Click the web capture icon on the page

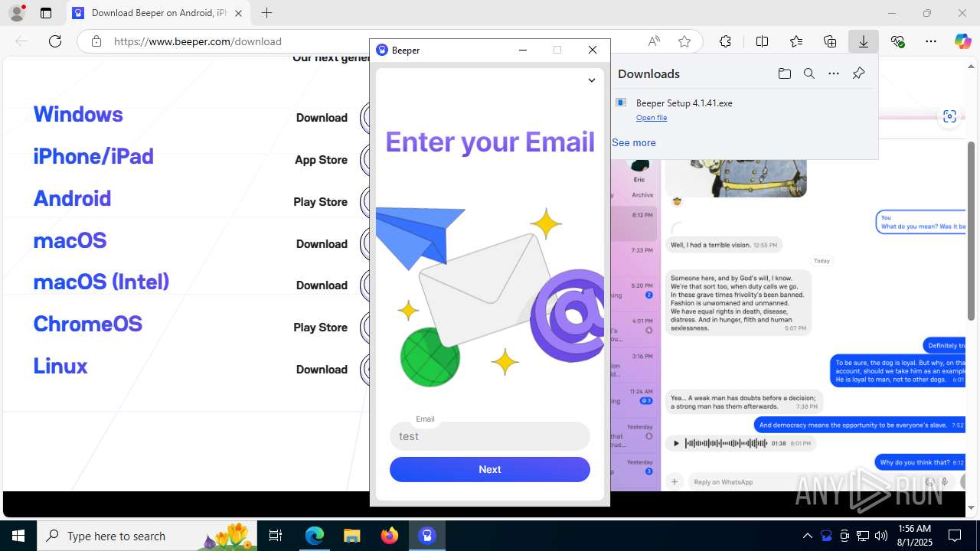tap(949, 116)
